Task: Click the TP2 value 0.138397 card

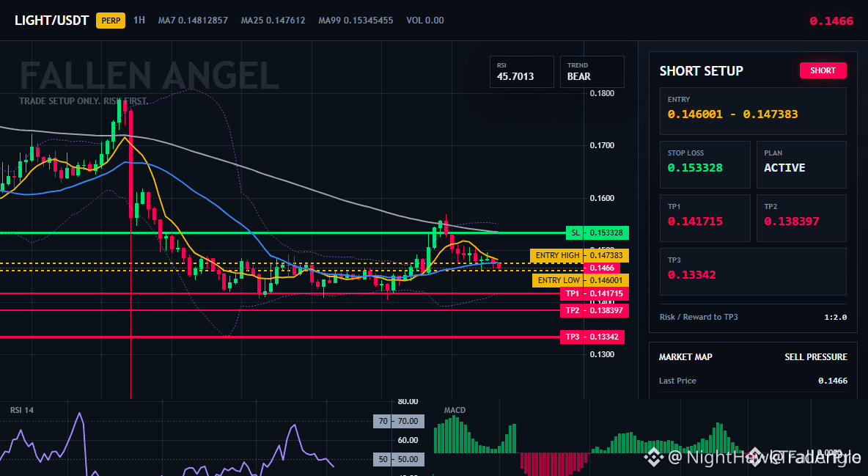Action: click(x=801, y=218)
